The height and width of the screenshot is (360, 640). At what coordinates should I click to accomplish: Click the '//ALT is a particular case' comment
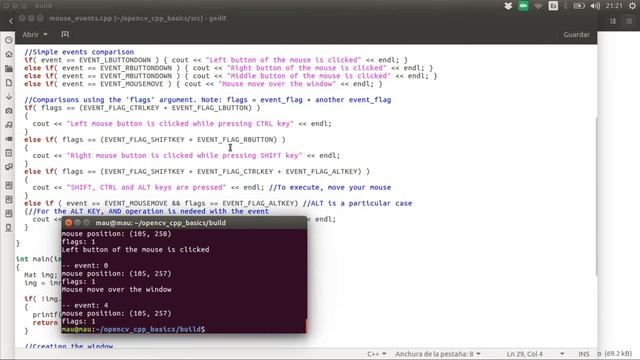pos(358,203)
